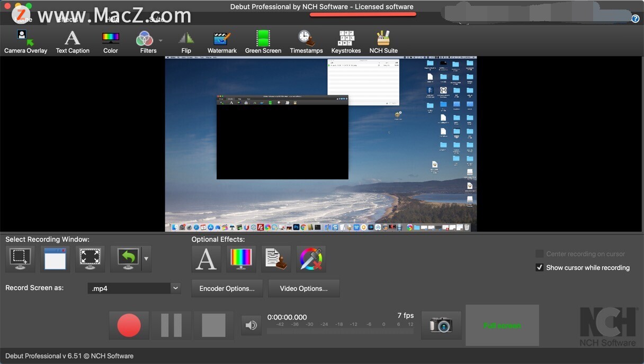The width and height of the screenshot is (644, 364).
Task: Uncheck Show cursor while recording
Action: tap(539, 268)
